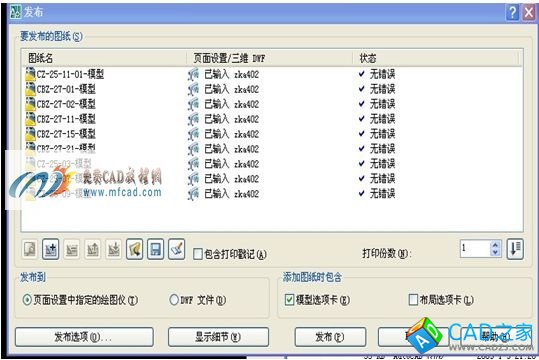Click the 帮助 help button
The width and height of the screenshot is (539, 360).
(x=496, y=337)
